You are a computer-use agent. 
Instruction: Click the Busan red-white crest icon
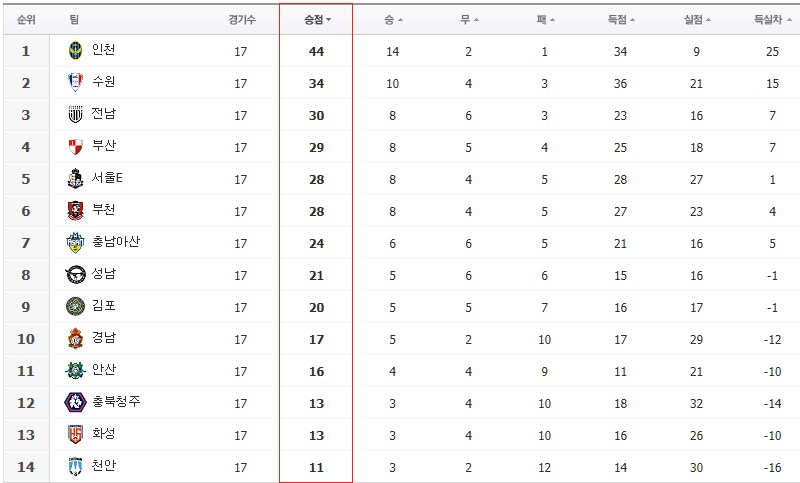[x=76, y=147]
